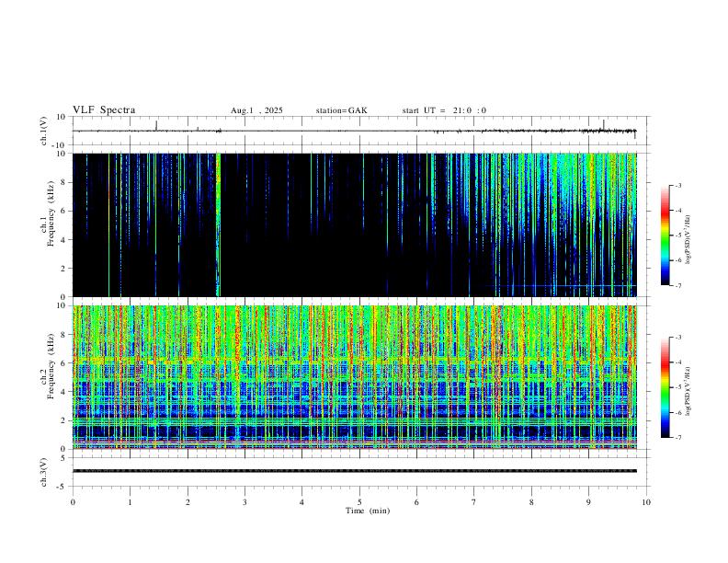The height and width of the screenshot is (563, 728).
Task: Click the "station=GAK" label
Action: coord(342,110)
